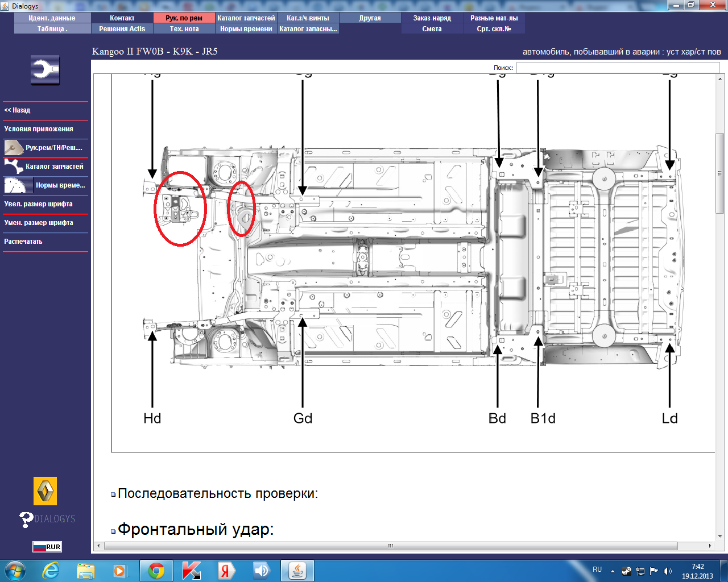The width and height of the screenshot is (728, 582).
Task: Click the horizontal scrollbar right arrow
Action: (710, 546)
